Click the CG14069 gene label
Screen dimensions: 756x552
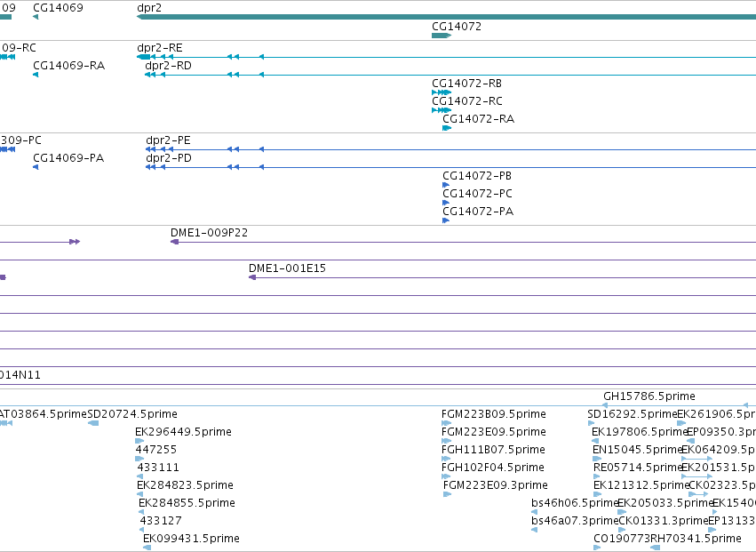[58, 8]
